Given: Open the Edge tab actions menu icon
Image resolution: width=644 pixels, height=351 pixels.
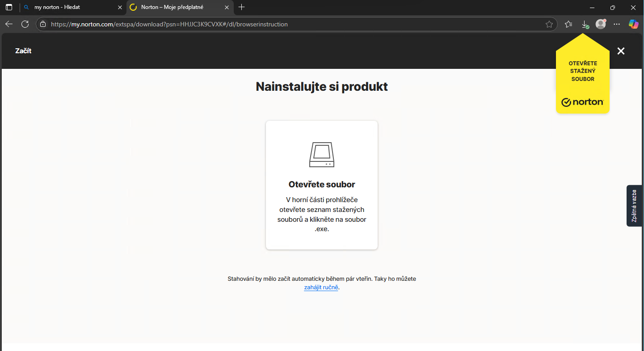Looking at the screenshot, I should (x=9, y=7).
